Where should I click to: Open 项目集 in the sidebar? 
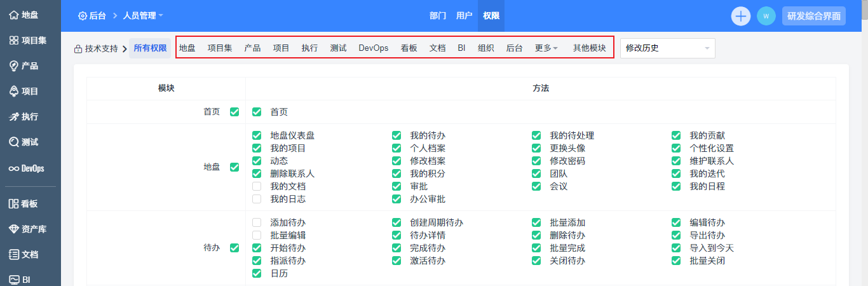[27, 40]
